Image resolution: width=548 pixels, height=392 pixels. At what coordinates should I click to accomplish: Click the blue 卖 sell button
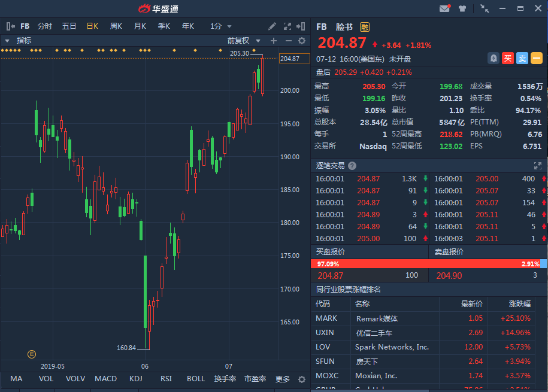[522, 58]
